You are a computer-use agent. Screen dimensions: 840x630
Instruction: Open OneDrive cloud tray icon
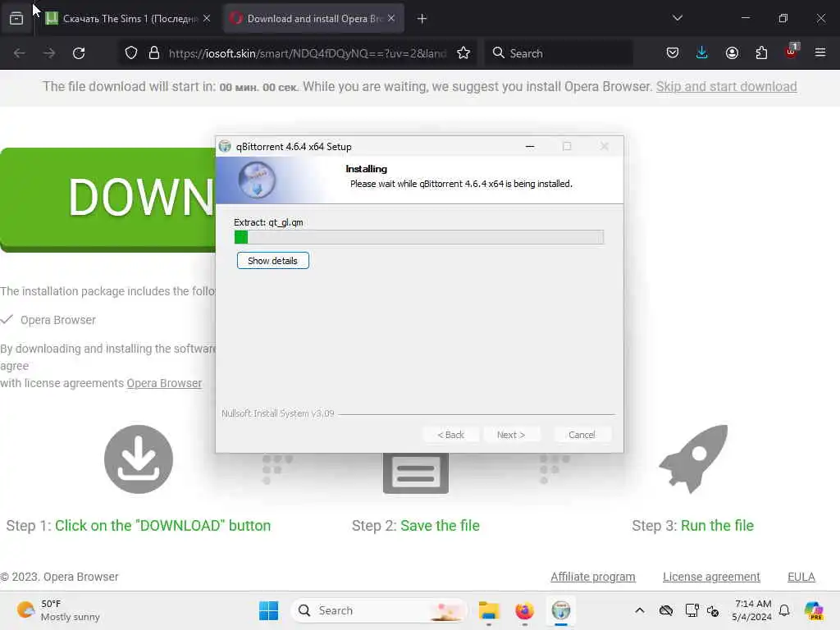(666, 610)
